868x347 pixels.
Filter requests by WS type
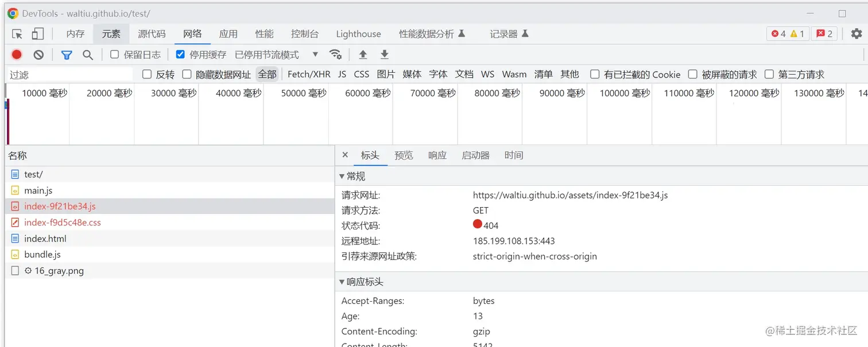tap(487, 74)
